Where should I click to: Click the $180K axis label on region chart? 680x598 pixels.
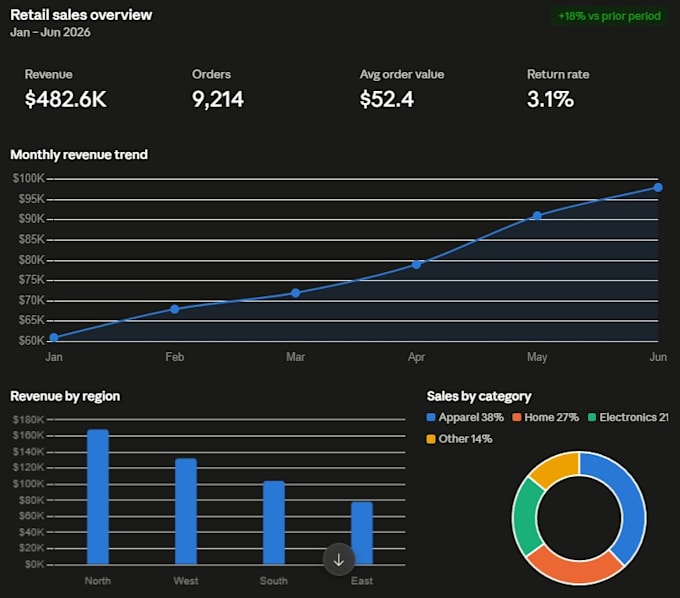click(x=28, y=419)
